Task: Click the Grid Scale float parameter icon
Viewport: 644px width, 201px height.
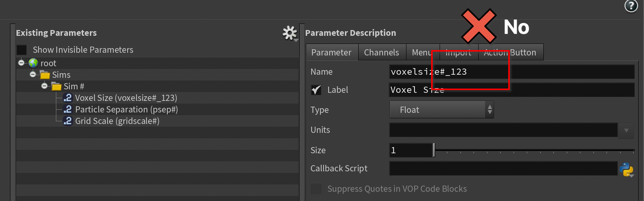Action: (x=67, y=121)
